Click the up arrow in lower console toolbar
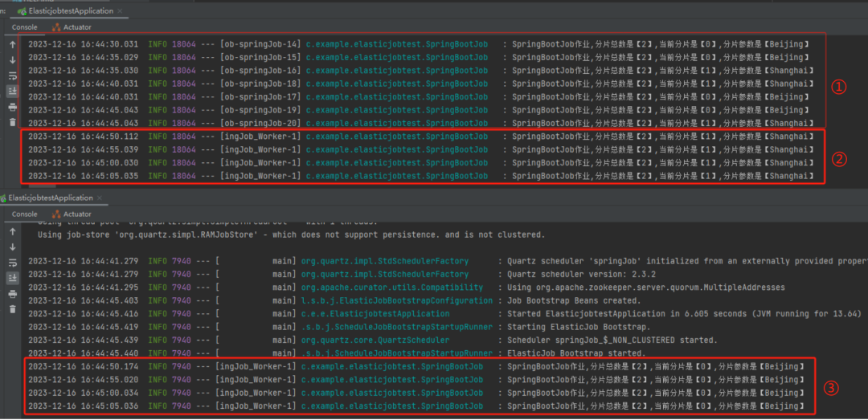 (x=12, y=231)
